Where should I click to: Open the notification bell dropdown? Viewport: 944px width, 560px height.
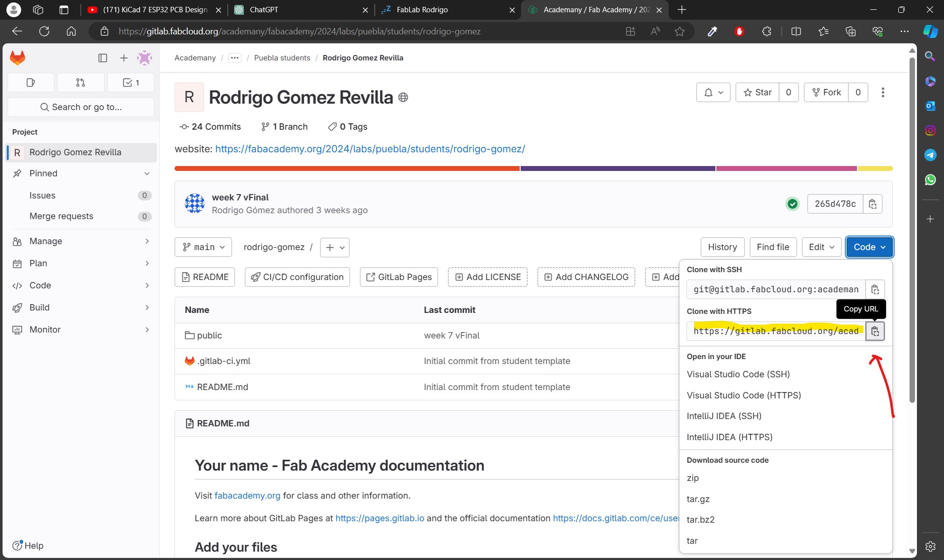[713, 92]
